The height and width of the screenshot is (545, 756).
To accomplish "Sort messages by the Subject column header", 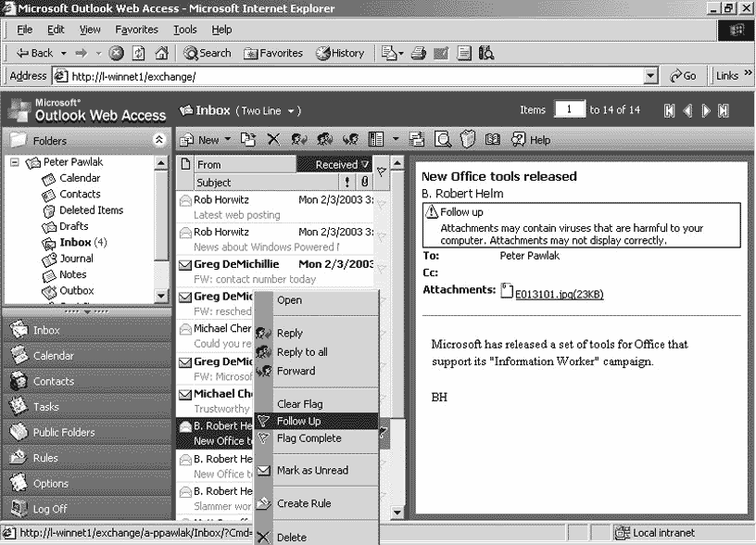I will pos(266,183).
